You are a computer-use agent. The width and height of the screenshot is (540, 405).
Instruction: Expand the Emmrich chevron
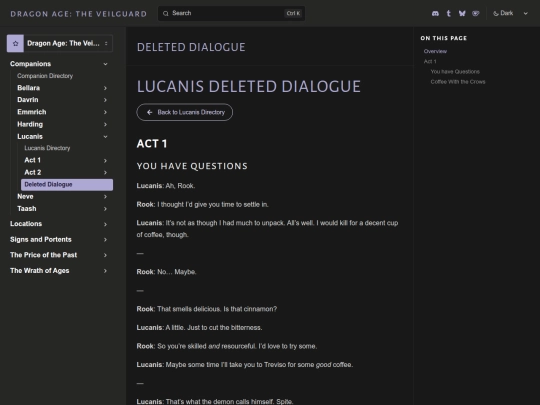(105, 112)
